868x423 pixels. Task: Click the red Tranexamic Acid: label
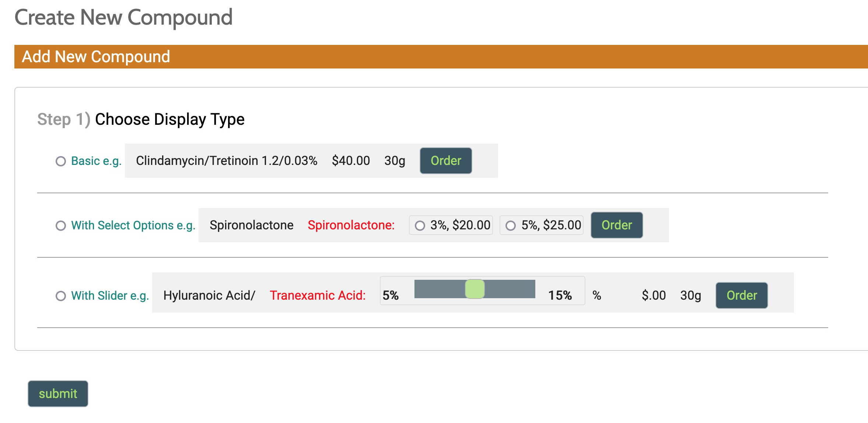pos(318,295)
